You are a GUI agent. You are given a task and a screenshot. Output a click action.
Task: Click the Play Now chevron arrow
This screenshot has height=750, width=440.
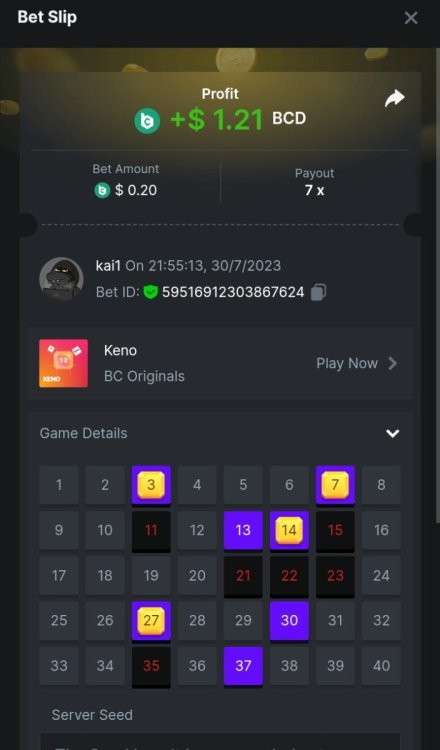pos(393,364)
